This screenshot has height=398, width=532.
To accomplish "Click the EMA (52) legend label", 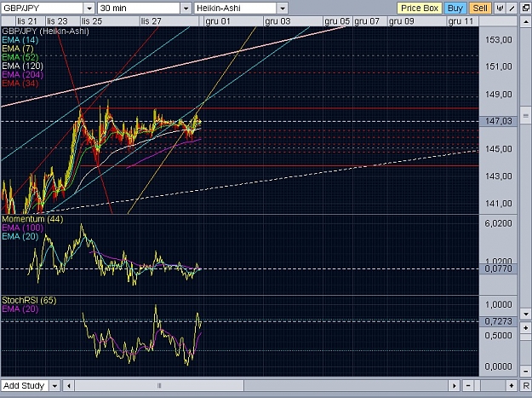I will pyautogui.click(x=20, y=57).
